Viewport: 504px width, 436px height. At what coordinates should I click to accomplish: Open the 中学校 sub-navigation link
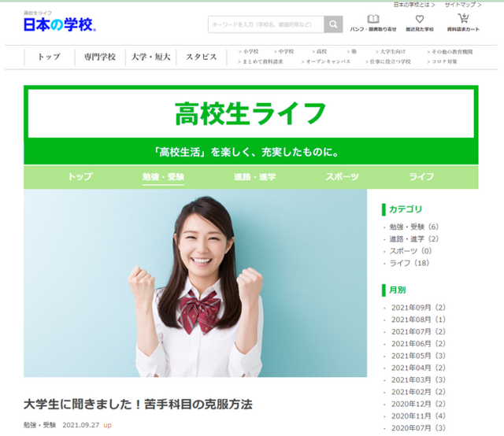[x=283, y=51]
